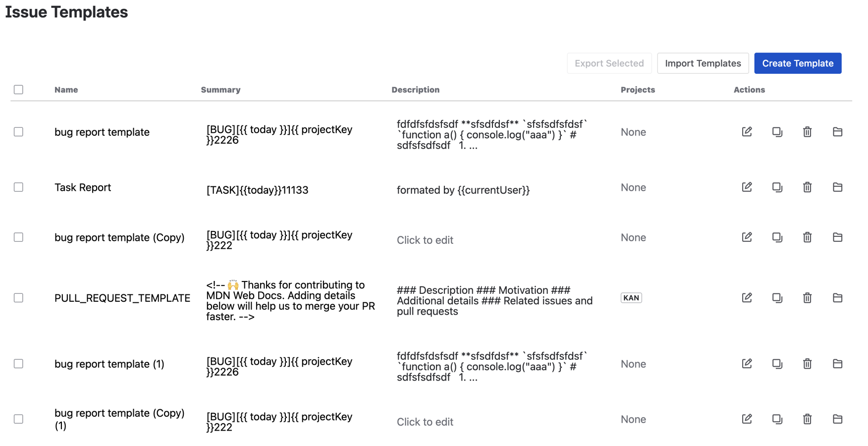Screen dimensions: 868x446
Task: Click folder icon for bug report template (Copy) (1)
Action: tap(837, 419)
